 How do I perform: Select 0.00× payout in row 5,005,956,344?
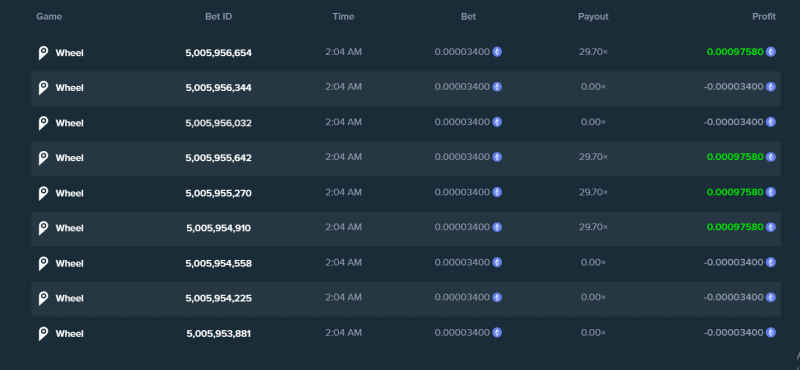point(593,87)
